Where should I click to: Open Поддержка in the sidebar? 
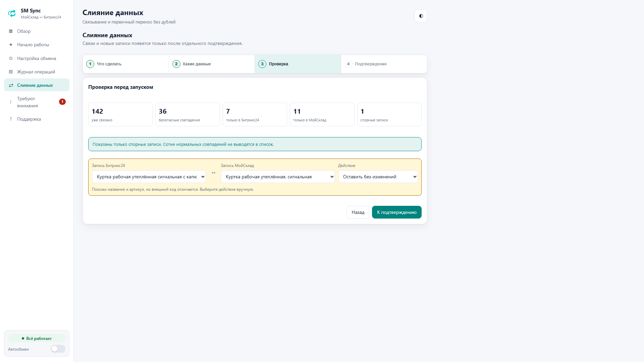click(37, 119)
